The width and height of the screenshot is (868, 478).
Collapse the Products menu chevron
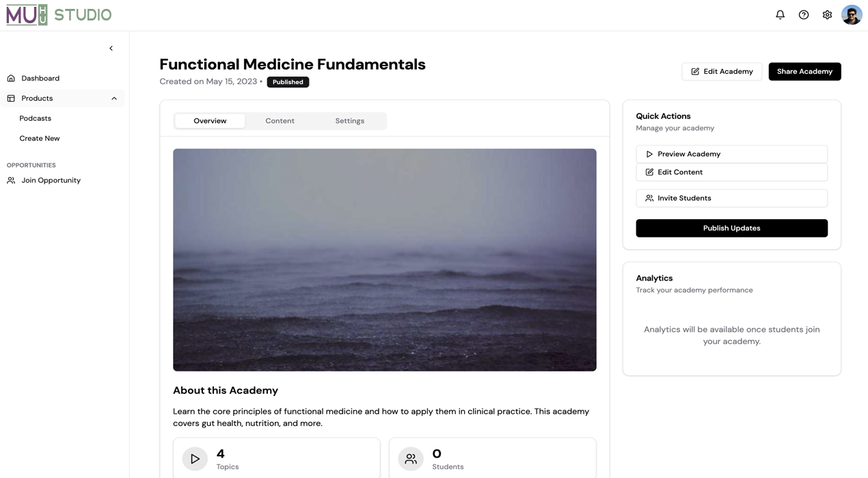pyautogui.click(x=114, y=98)
